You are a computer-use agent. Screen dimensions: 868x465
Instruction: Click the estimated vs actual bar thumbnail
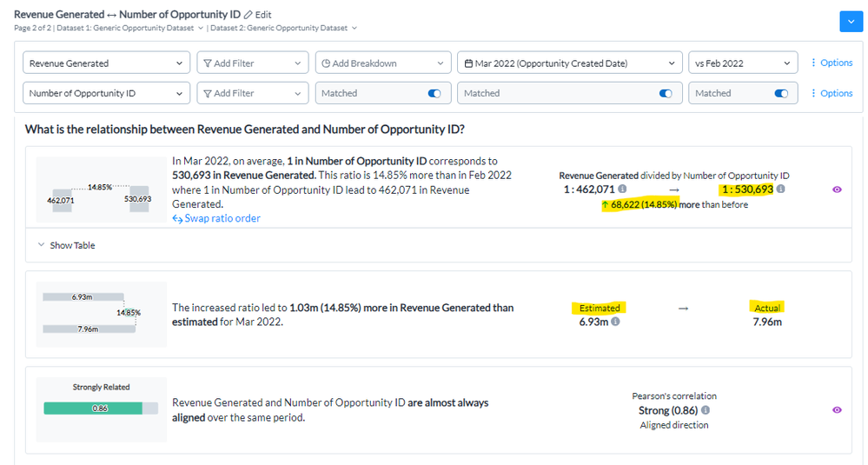pyautogui.click(x=102, y=315)
